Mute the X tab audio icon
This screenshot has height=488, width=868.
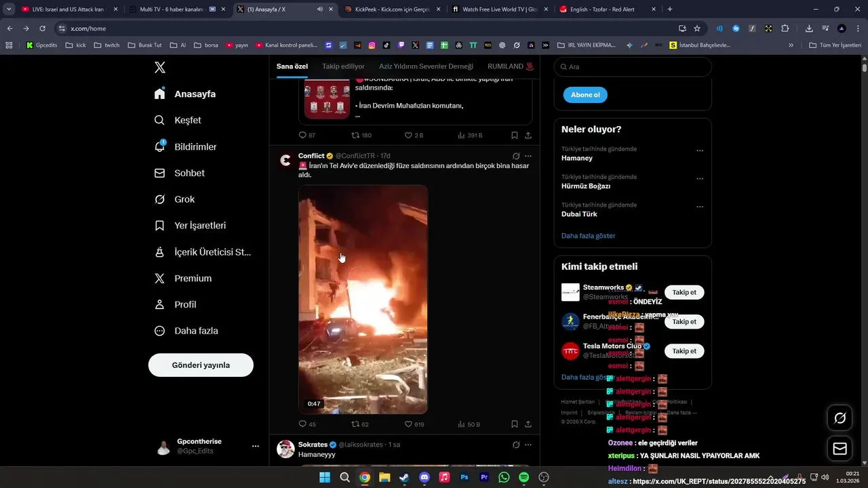(x=320, y=9)
